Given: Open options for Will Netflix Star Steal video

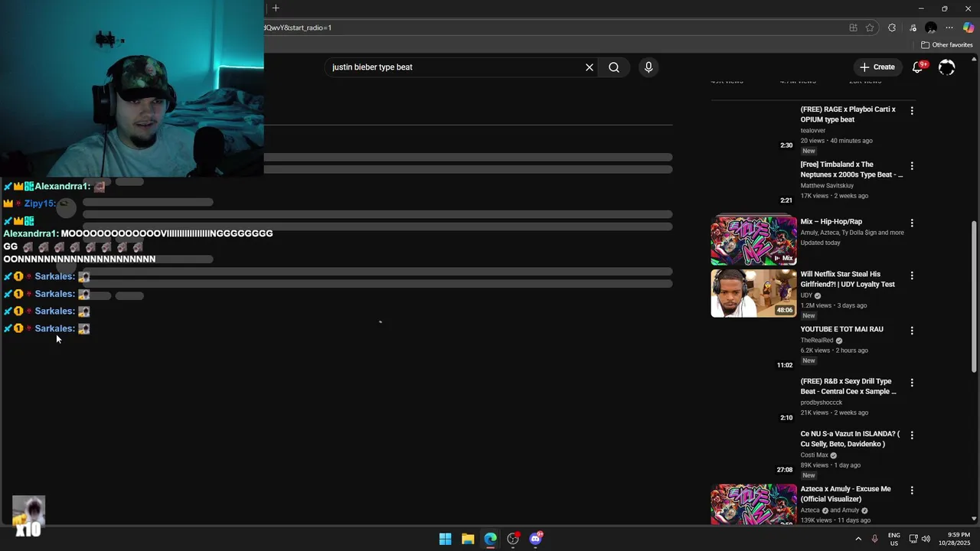Looking at the screenshot, I should [x=912, y=275].
